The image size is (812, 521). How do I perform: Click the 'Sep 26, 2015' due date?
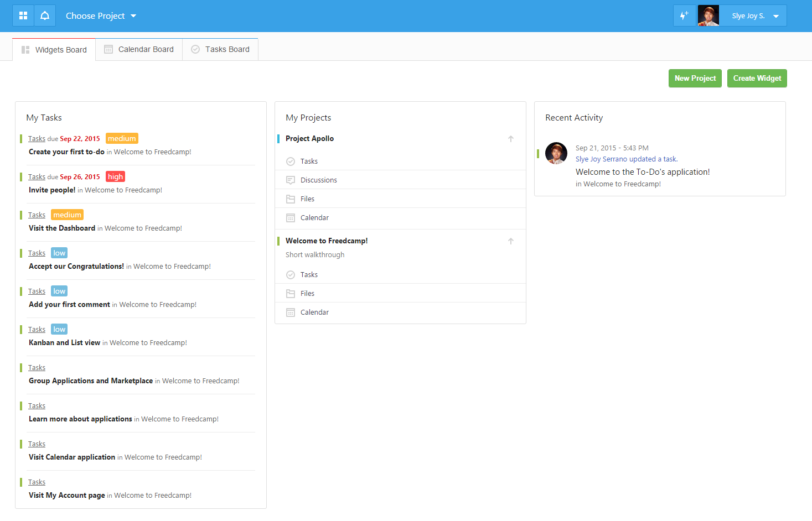(x=80, y=177)
